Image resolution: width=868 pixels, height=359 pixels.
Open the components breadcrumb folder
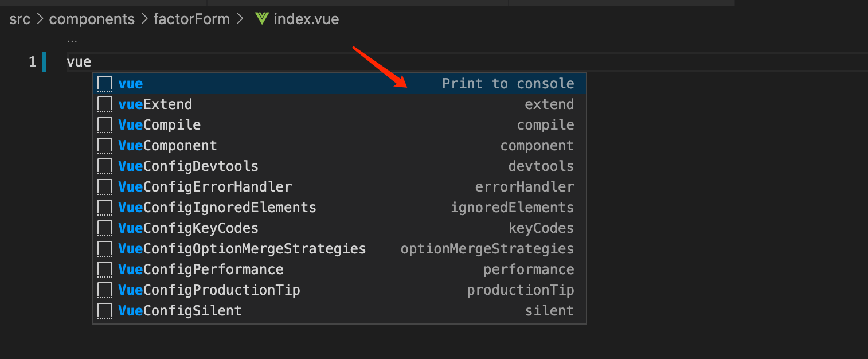pyautogui.click(x=92, y=19)
